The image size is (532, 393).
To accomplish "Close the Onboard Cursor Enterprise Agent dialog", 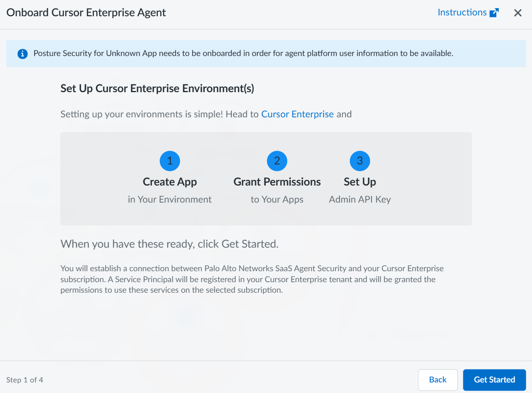I will click(518, 13).
